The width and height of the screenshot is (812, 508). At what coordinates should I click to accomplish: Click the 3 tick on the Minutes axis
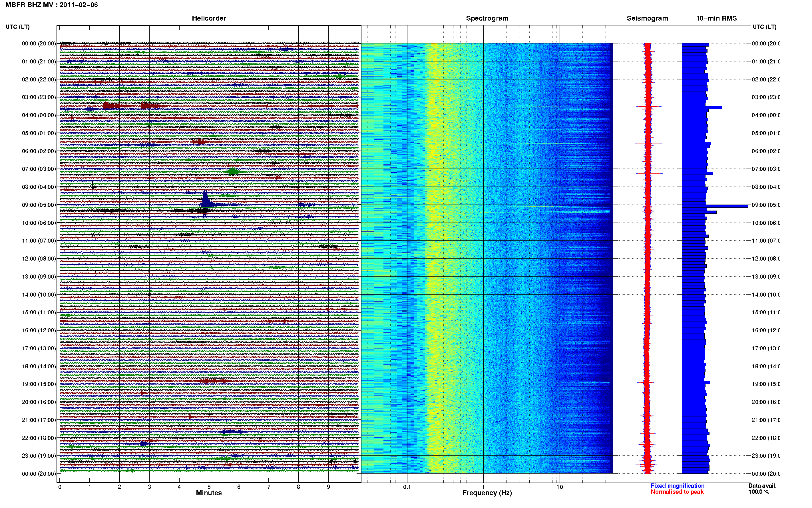pos(149,487)
